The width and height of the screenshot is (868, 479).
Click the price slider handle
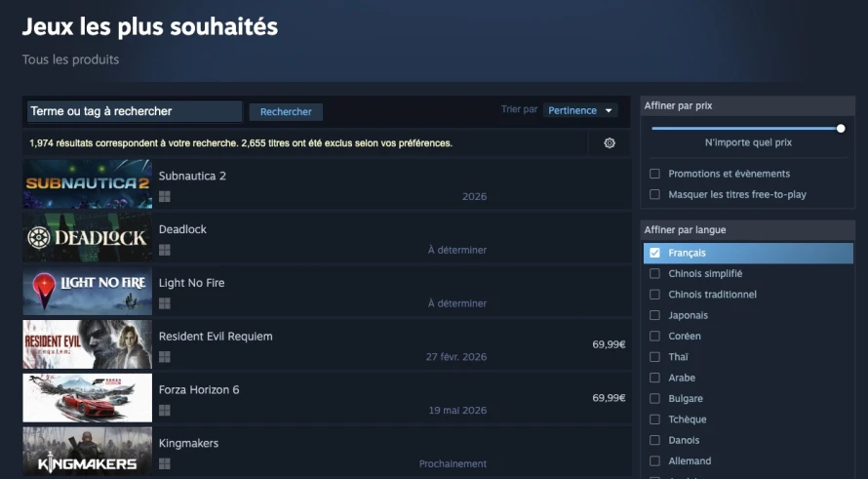(841, 129)
